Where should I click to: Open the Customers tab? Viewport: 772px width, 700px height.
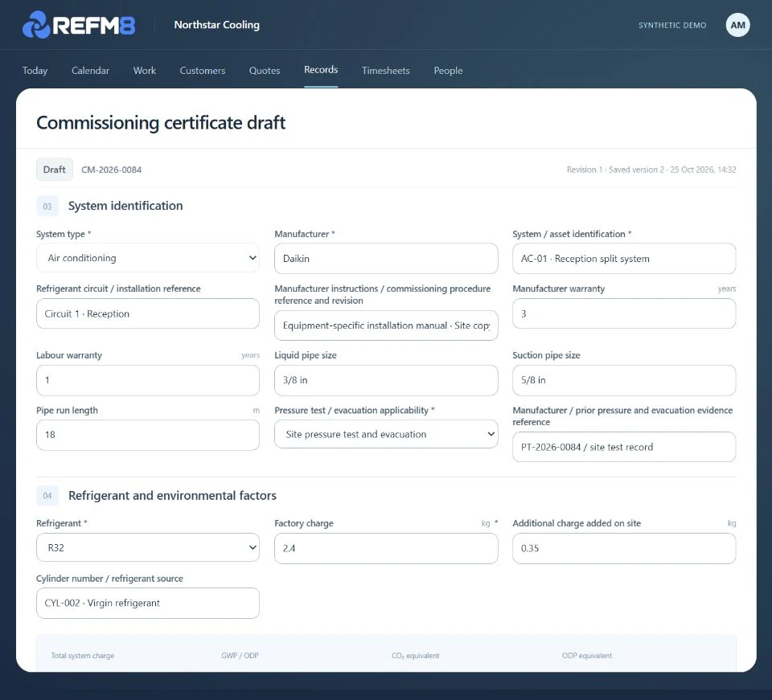click(x=203, y=71)
